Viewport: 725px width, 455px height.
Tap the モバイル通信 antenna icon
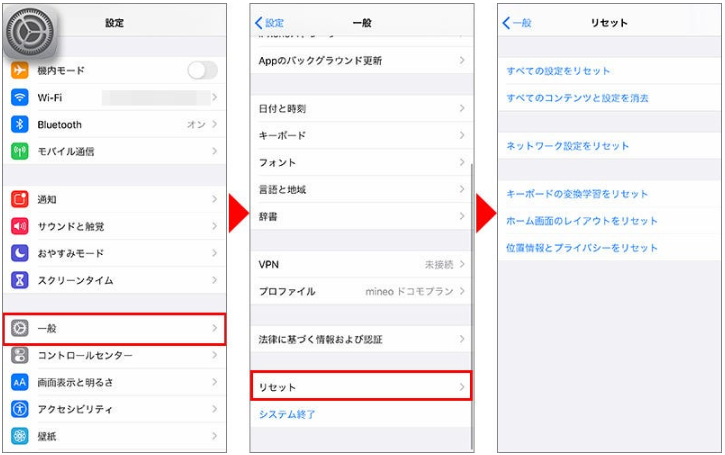19,151
